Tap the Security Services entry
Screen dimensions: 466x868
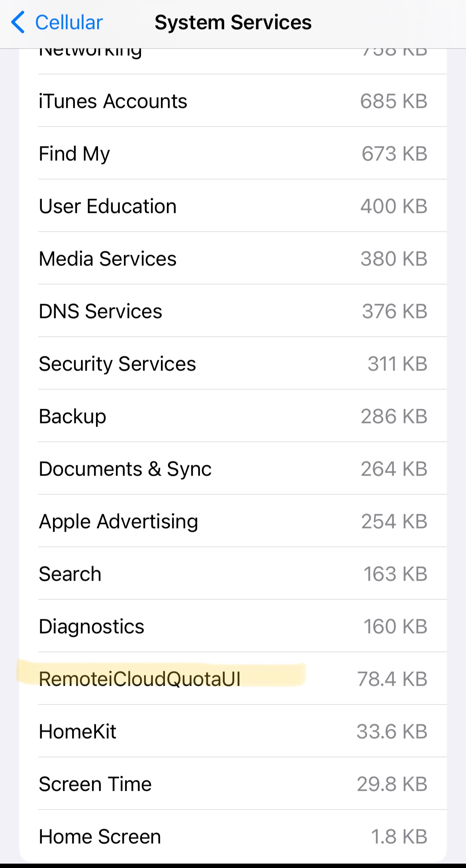pyautogui.click(x=233, y=364)
